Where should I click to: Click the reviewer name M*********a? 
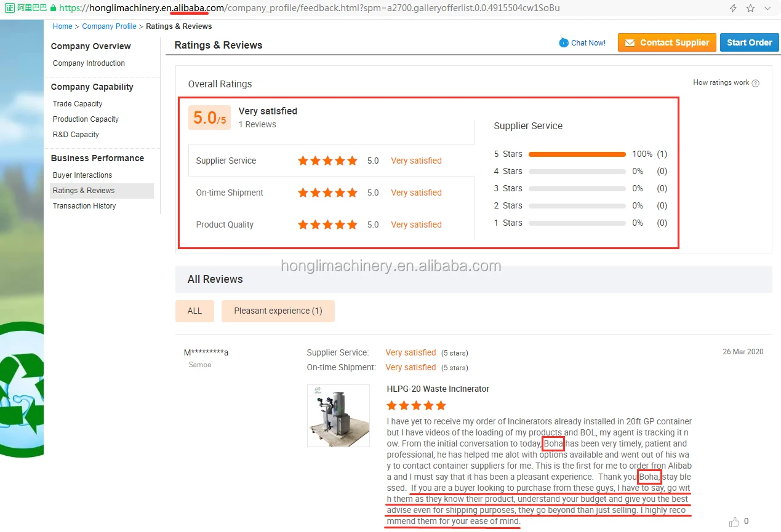206,352
